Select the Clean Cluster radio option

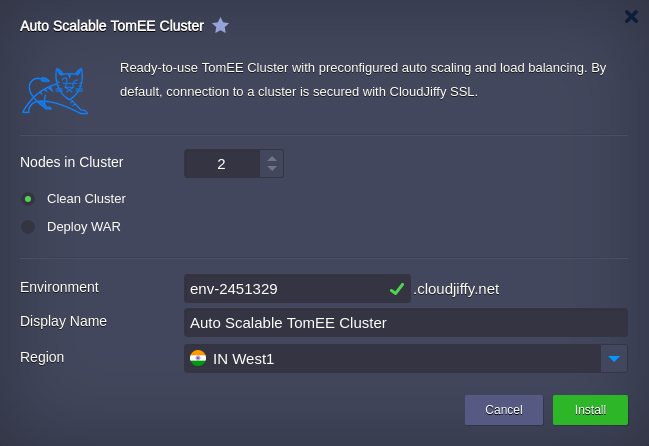(x=28, y=199)
